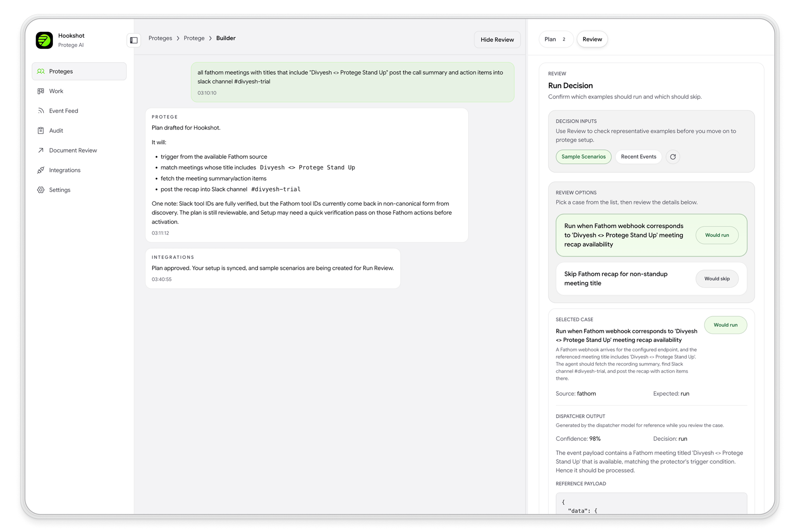
Task: Click the 03:40:55 timestamp
Action: (x=162, y=279)
